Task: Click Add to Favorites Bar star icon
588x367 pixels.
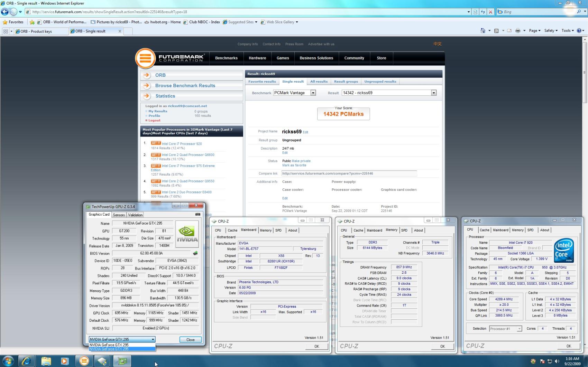Action: coord(32,22)
